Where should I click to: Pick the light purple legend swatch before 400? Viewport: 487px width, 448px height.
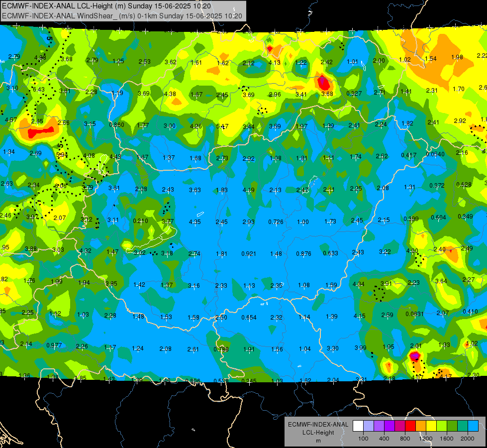pyautogui.click(x=379, y=426)
